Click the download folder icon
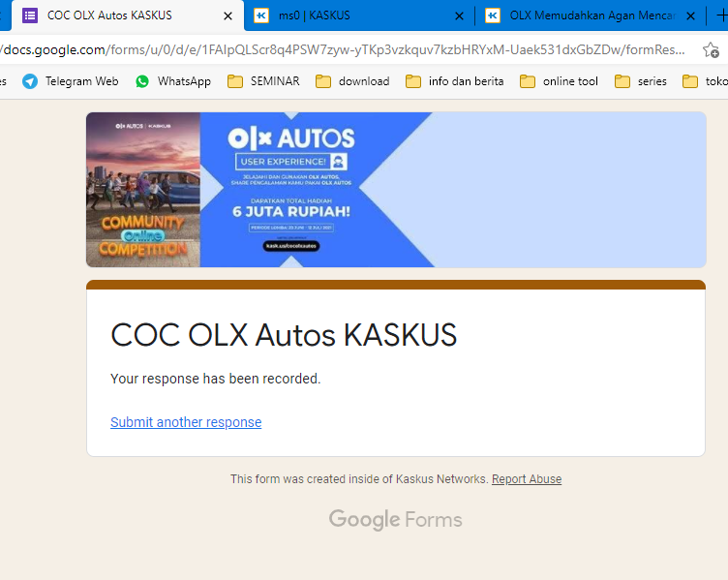The image size is (728, 580). [x=323, y=81]
